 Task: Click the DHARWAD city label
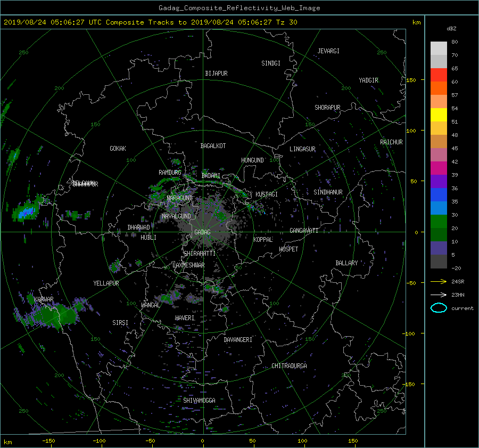point(139,227)
